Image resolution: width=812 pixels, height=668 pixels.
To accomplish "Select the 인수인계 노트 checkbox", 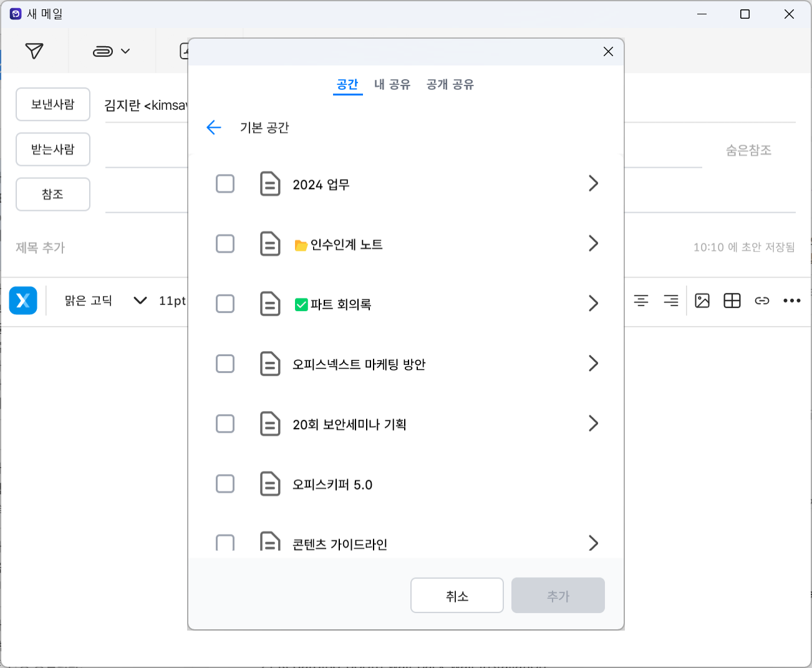I will tap(225, 243).
